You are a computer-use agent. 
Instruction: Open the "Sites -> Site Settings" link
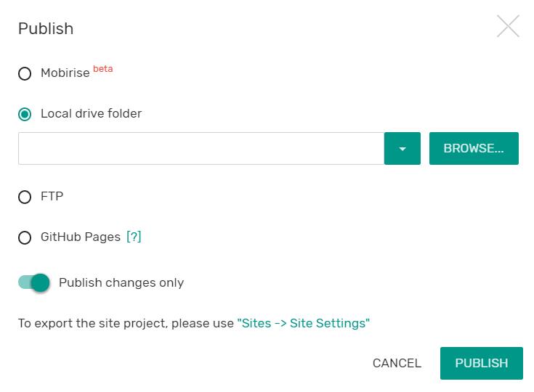(303, 323)
